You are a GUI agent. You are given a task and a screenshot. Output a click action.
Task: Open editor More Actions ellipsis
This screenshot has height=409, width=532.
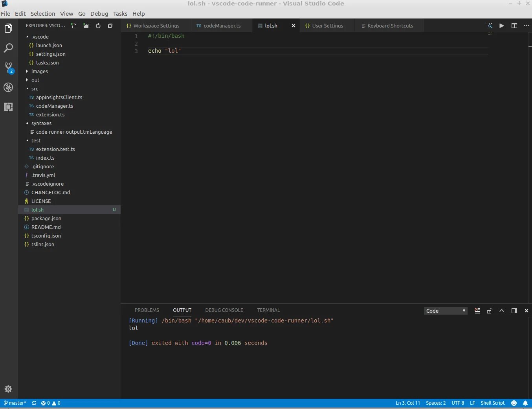526,26
